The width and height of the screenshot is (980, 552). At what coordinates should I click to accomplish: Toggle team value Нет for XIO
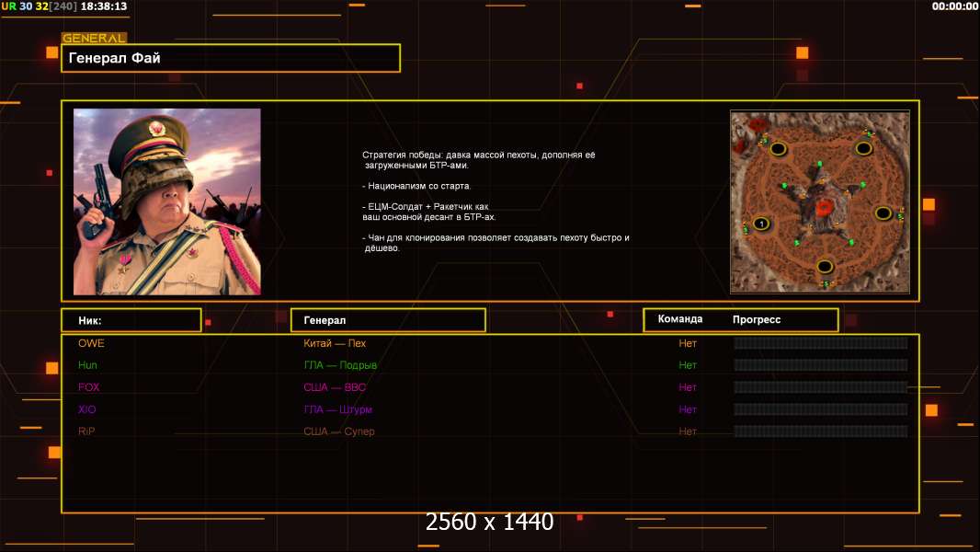click(x=688, y=409)
